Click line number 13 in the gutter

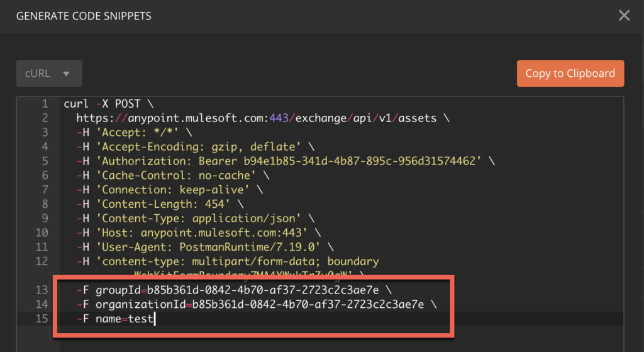pyautogui.click(x=42, y=290)
